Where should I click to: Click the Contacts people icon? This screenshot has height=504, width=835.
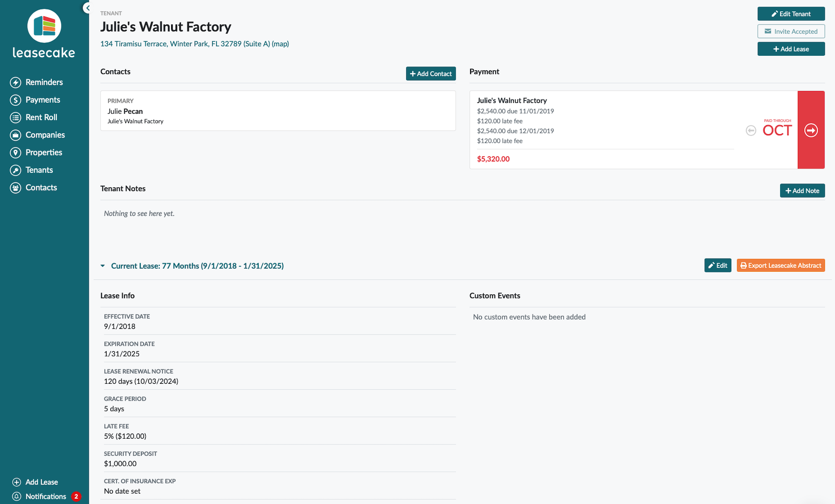(16, 188)
